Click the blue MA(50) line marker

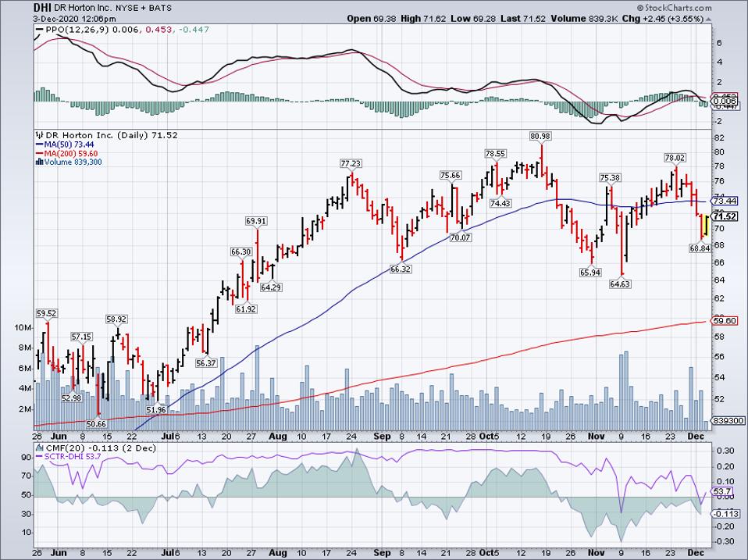[39, 144]
